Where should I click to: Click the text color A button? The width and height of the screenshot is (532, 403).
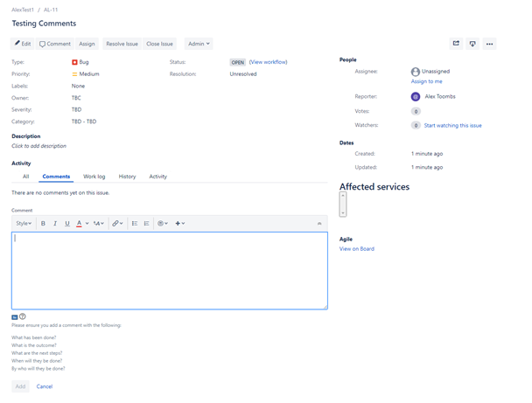click(x=79, y=224)
